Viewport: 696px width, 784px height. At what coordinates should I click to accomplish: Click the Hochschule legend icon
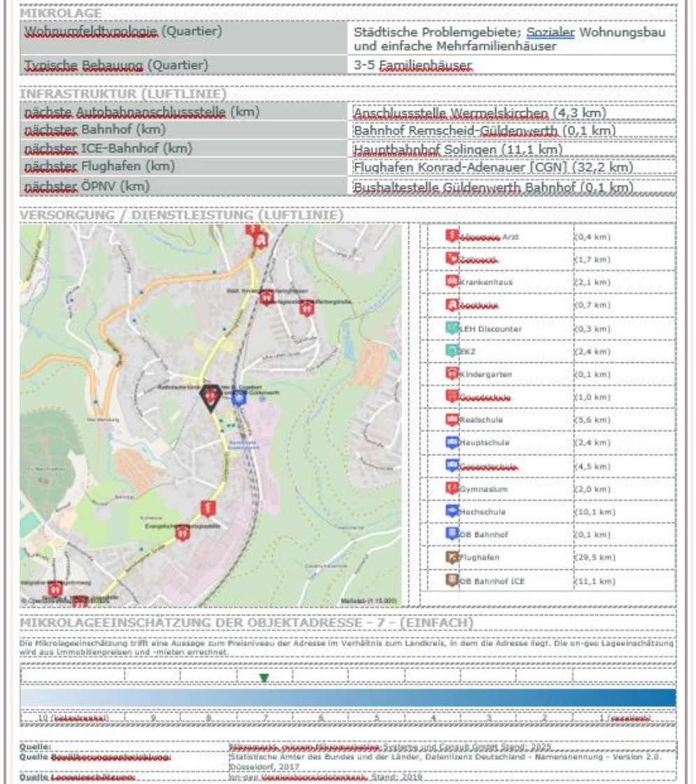(x=452, y=511)
